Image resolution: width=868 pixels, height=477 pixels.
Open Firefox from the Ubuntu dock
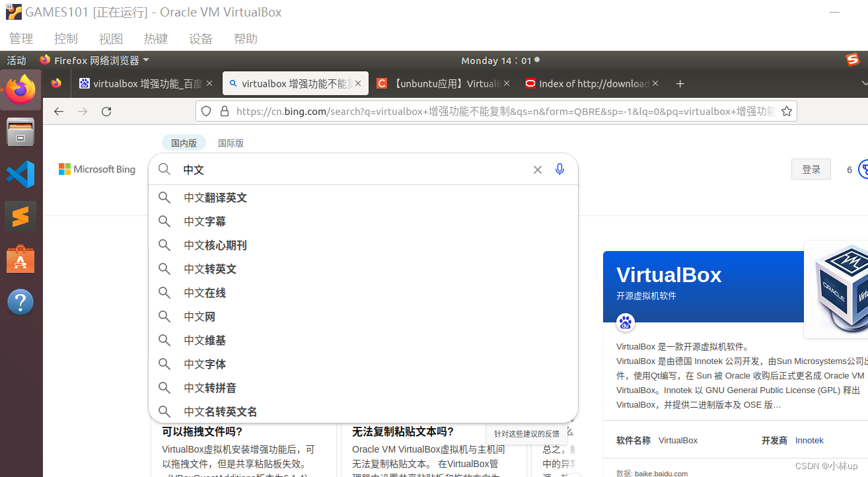20,89
